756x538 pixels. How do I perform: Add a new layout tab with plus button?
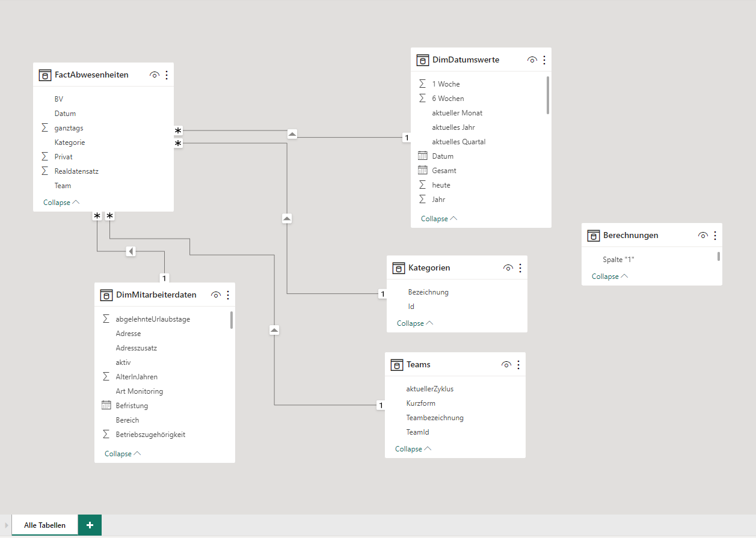90,525
